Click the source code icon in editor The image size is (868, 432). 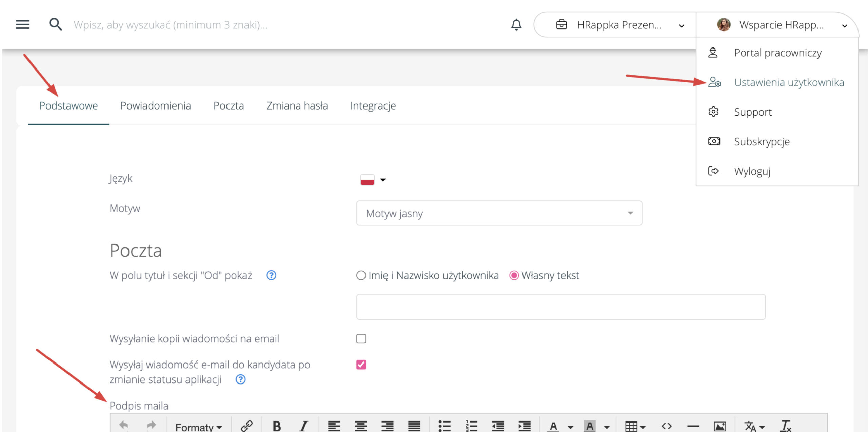[666, 426]
